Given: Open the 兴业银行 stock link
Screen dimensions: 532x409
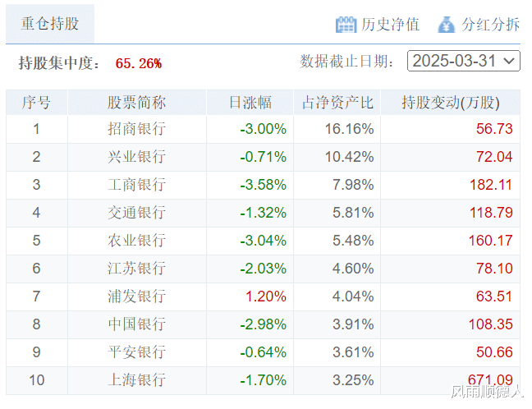Looking at the screenshot, I should point(137,157).
